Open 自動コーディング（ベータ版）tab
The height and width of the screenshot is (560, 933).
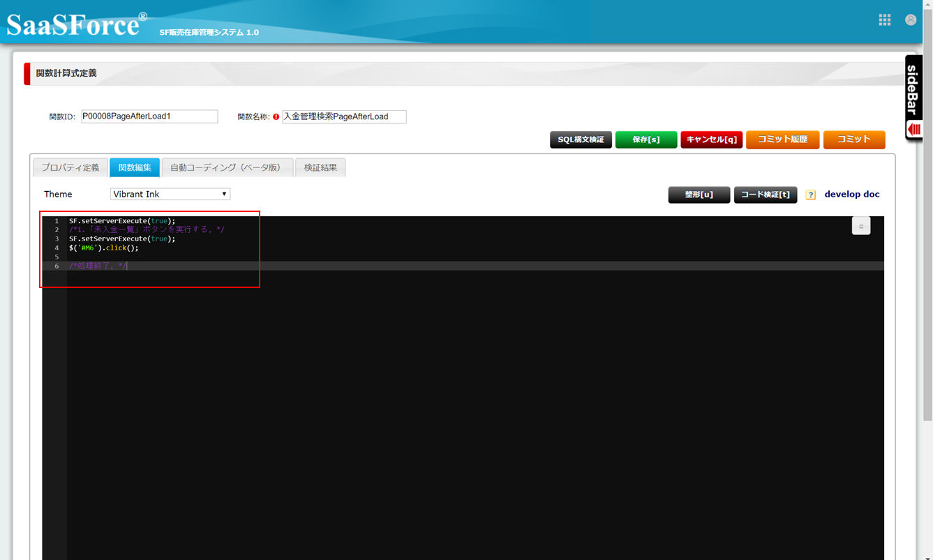[x=227, y=168]
